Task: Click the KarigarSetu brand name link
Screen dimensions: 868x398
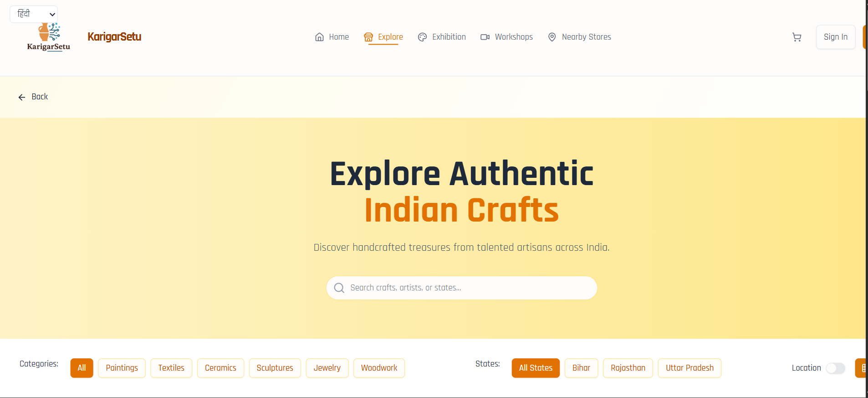Action: [x=114, y=37]
